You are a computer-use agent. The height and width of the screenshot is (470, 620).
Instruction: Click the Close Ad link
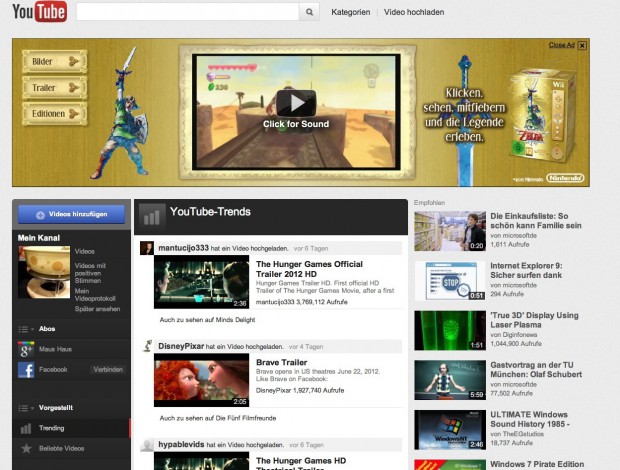(561, 45)
